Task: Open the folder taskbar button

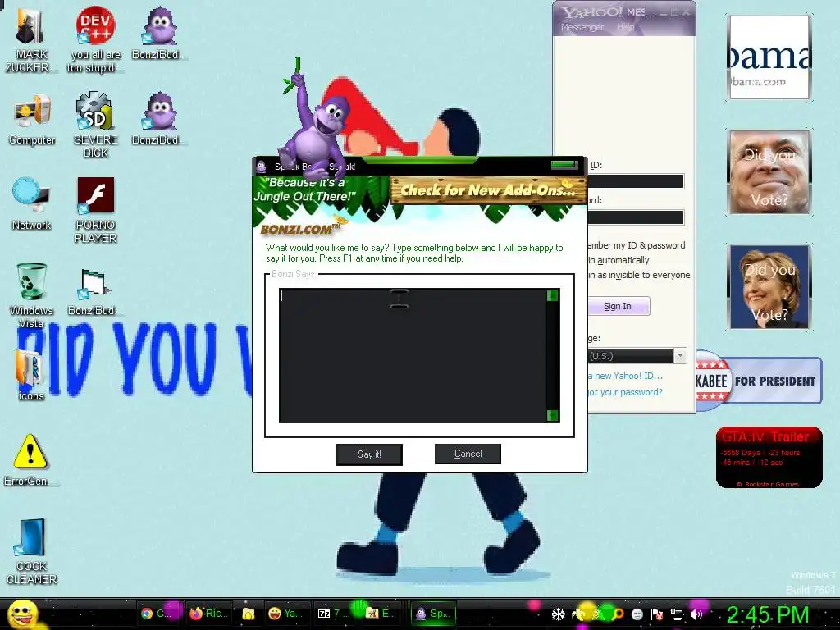Action: click(248, 614)
